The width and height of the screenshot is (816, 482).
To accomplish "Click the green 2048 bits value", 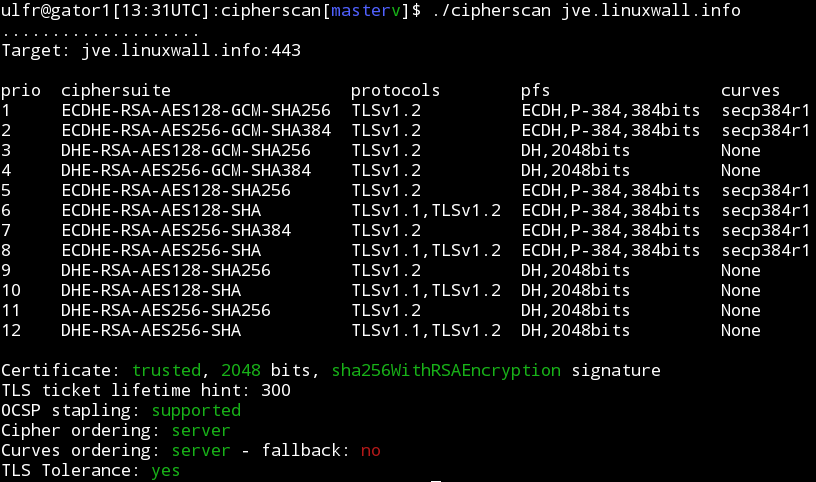I will pyautogui.click(x=240, y=371).
